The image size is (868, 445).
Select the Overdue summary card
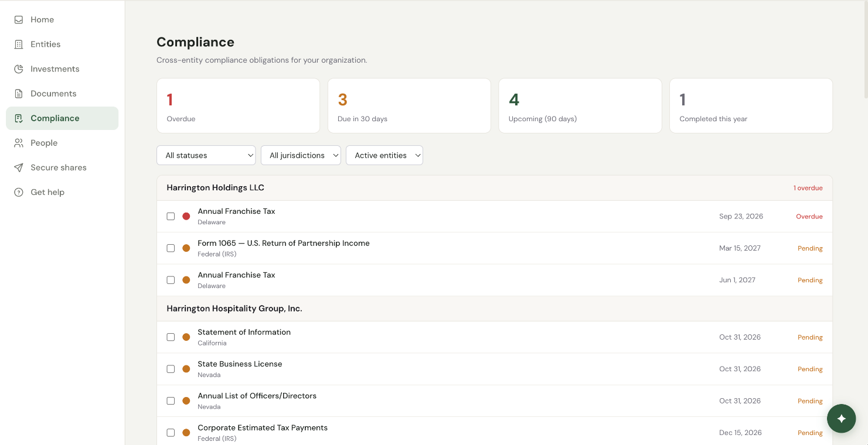pos(239,106)
